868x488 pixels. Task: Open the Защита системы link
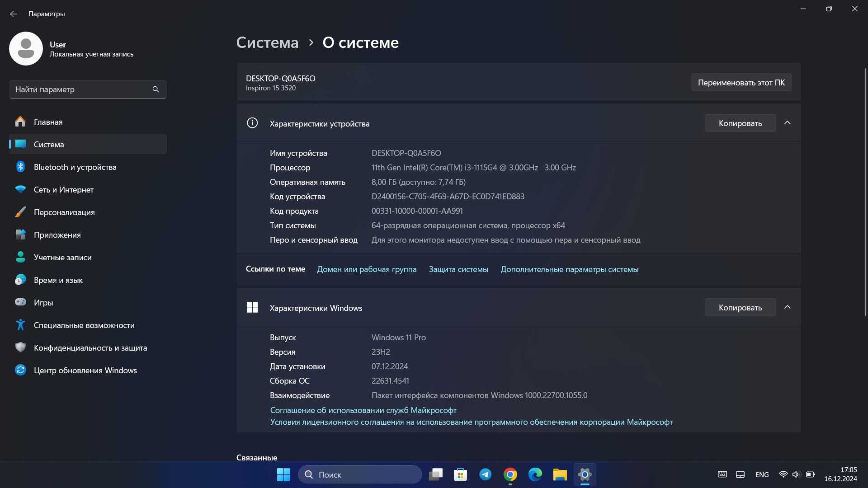click(x=458, y=269)
